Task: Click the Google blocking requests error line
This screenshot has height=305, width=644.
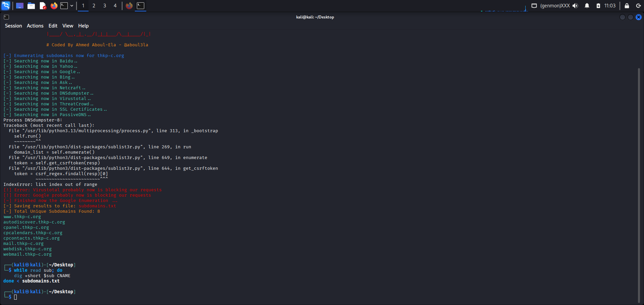Action: 77,195
